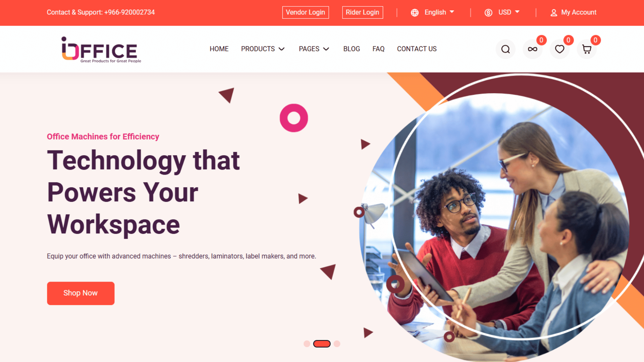Open the PAGES menu
This screenshot has width=644, height=362.
314,49
